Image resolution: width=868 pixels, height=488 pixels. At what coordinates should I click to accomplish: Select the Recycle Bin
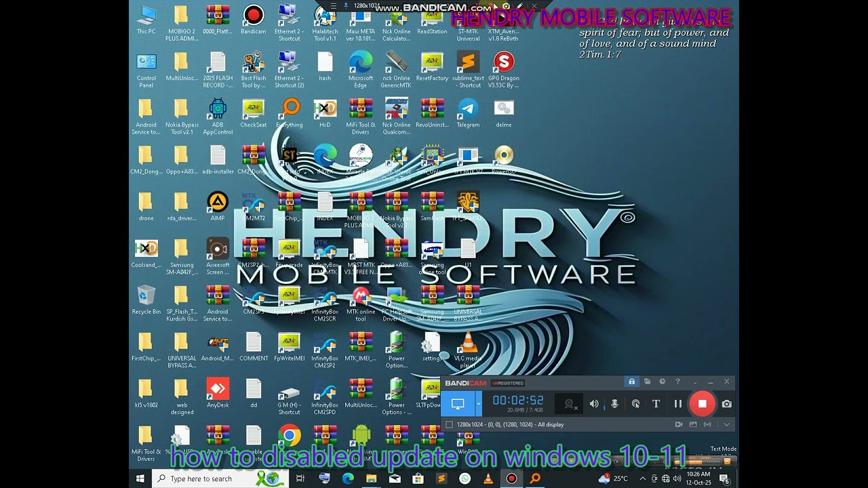(x=146, y=300)
